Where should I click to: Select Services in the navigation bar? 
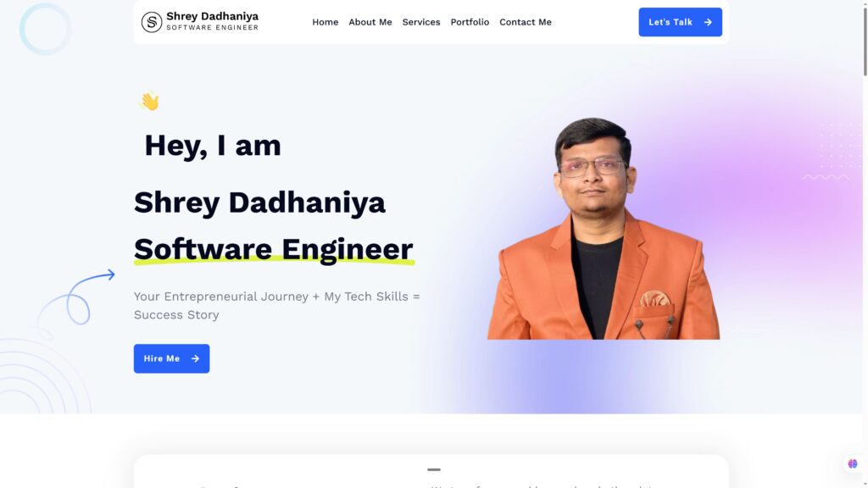tap(421, 22)
